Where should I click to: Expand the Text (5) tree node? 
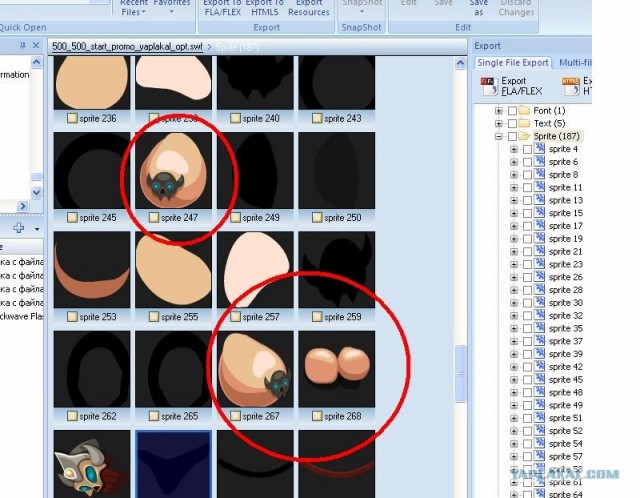499,123
